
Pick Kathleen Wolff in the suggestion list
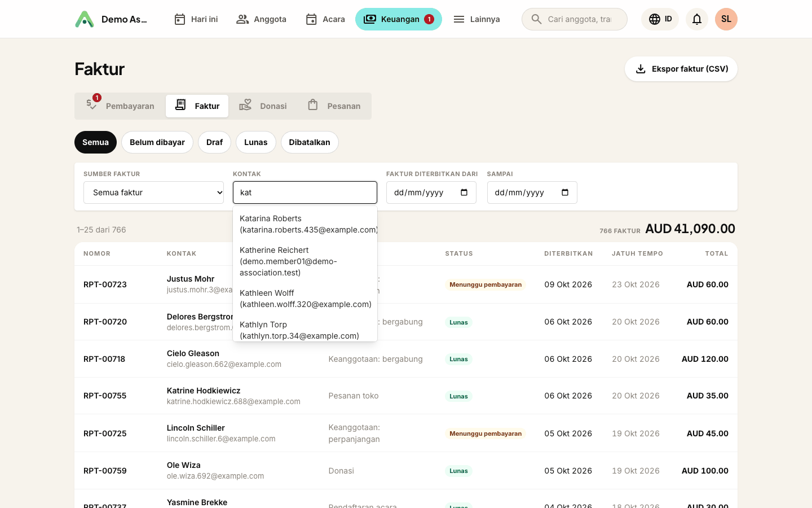[305, 299]
